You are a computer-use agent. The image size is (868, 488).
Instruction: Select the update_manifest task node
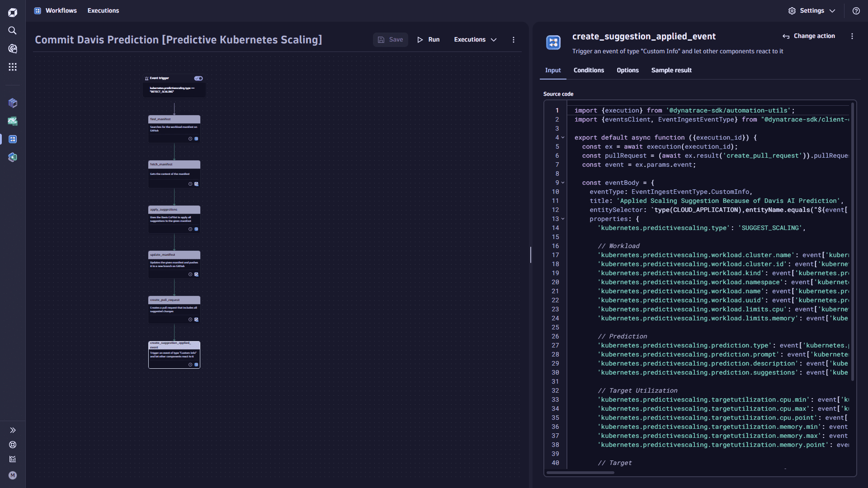[174, 264]
